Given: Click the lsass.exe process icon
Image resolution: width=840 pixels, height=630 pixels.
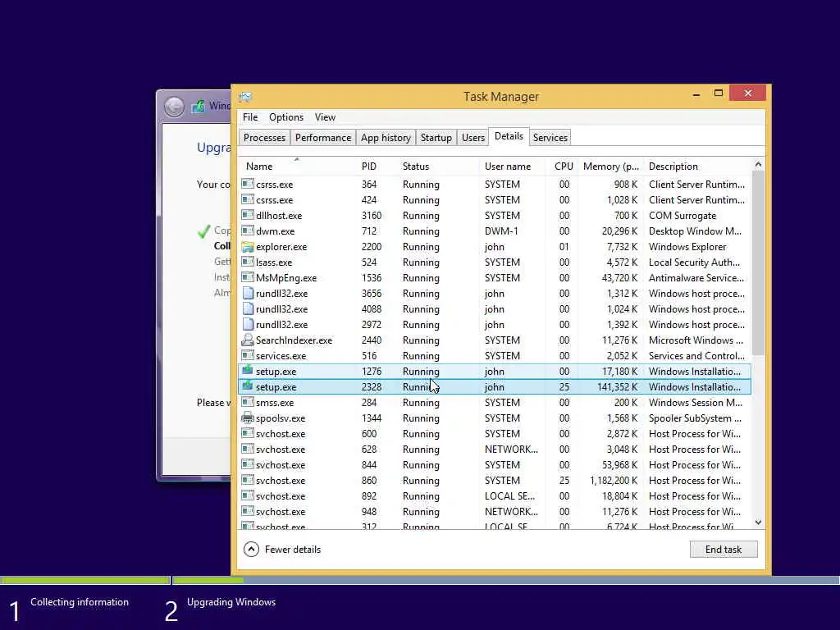Looking at the screenshot, I should tap(248, 262).
